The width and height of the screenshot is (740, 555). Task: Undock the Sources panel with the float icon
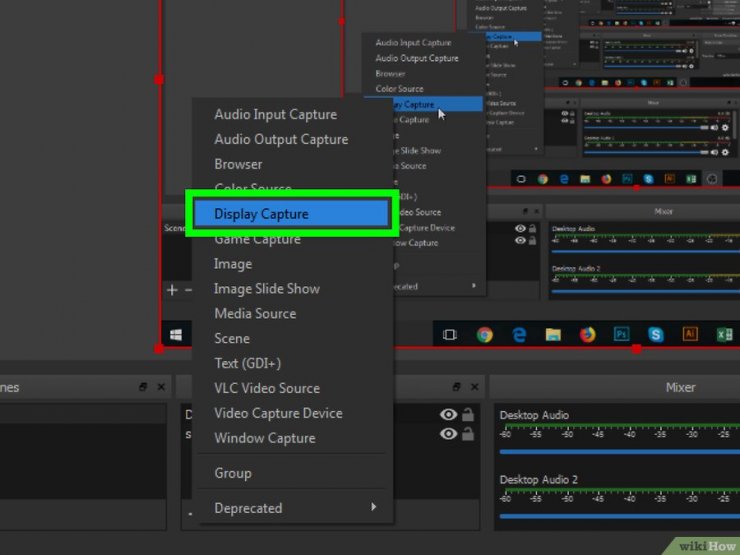456,387
